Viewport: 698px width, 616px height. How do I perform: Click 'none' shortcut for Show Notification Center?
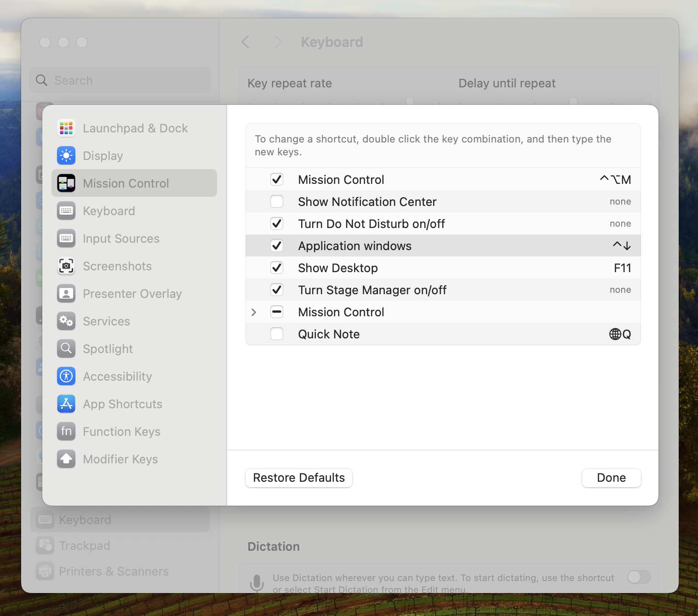[x=620, y=201]
